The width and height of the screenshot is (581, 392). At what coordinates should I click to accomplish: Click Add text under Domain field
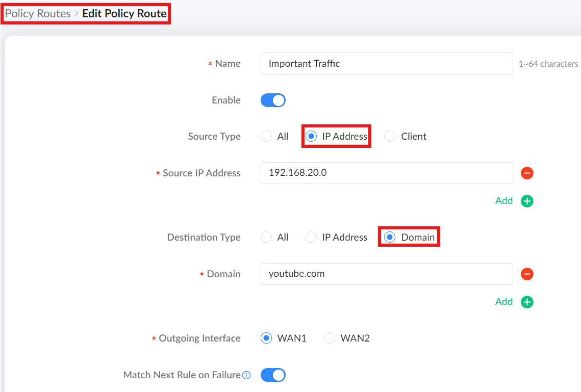[x=504, y=302]
